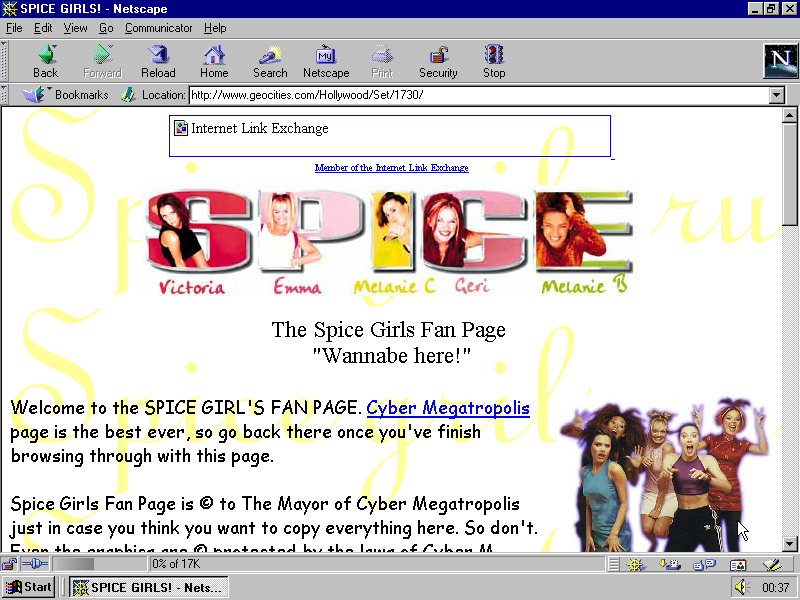Click the Netscape N logo throbber

[x=780, y=61]
